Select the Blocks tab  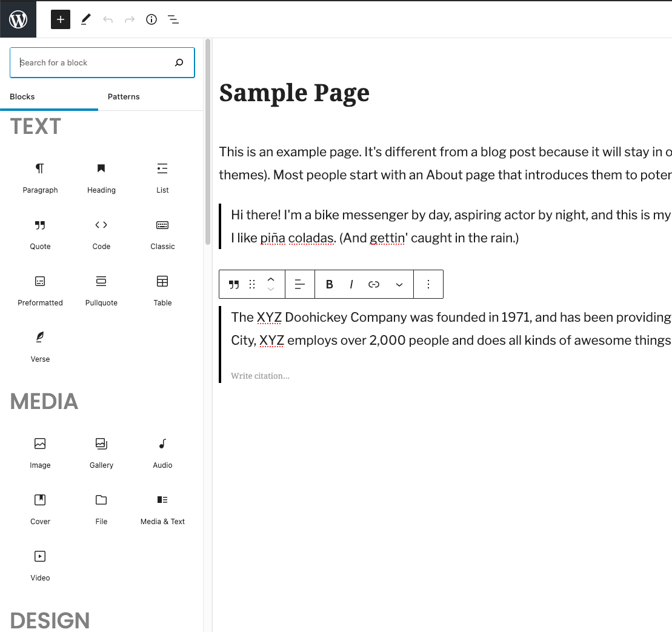coord(22,97)
